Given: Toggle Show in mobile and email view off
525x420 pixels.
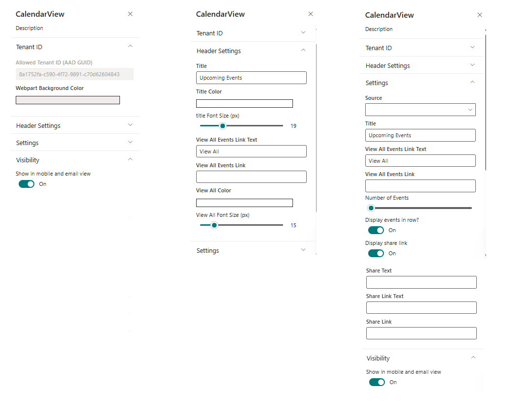Looking at the screenshot, I should coord(27,184).
